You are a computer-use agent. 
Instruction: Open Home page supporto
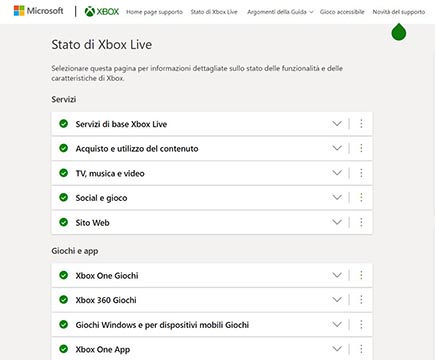pyautogui.click(x=154, y=12)
